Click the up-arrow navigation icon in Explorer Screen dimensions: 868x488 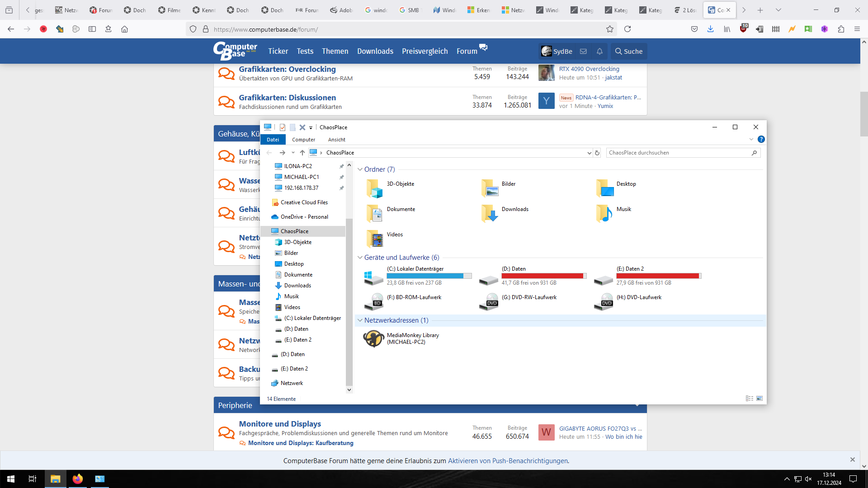(x=302, y=153)
